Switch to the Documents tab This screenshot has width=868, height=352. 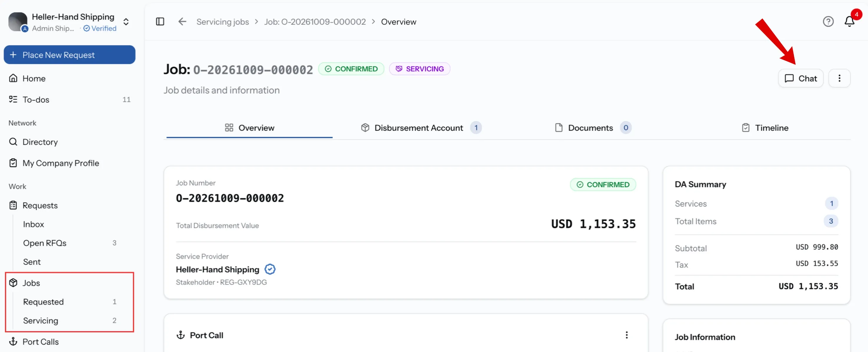(593, 128)
